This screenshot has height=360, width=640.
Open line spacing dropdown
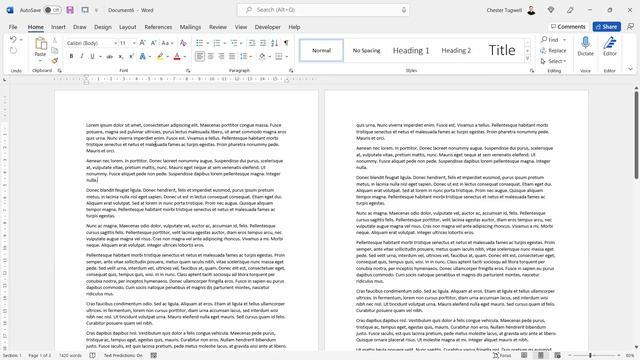(x=246, y=56)
